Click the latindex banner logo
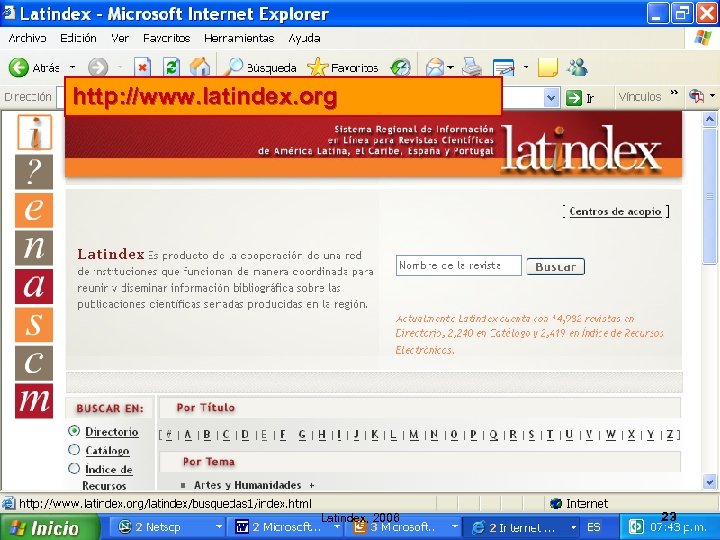 click(x=580, y=147)
